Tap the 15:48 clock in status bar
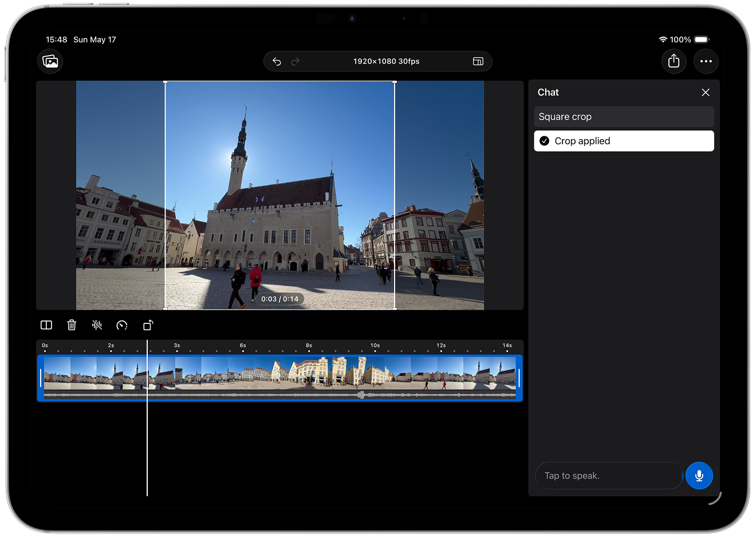Image resolution: width=756 pixels, height=538 pixels. tap(57, 39)
